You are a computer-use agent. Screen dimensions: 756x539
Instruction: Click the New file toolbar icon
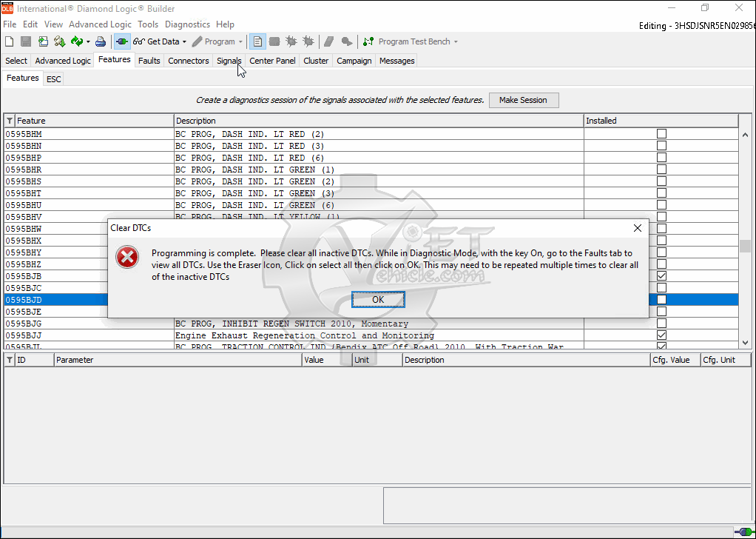click(x=9, y=41)
